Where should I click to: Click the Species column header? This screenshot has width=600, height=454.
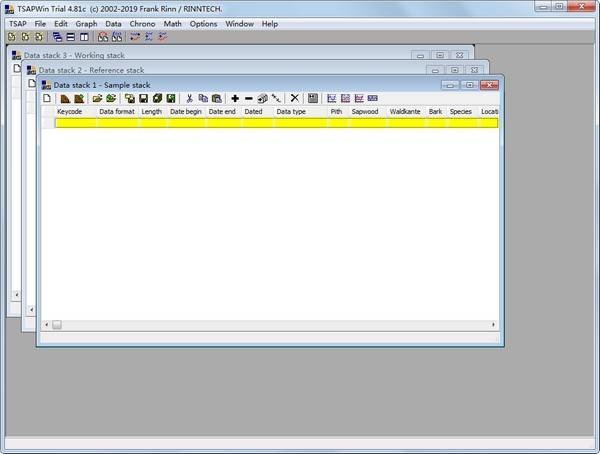(460, 111)
